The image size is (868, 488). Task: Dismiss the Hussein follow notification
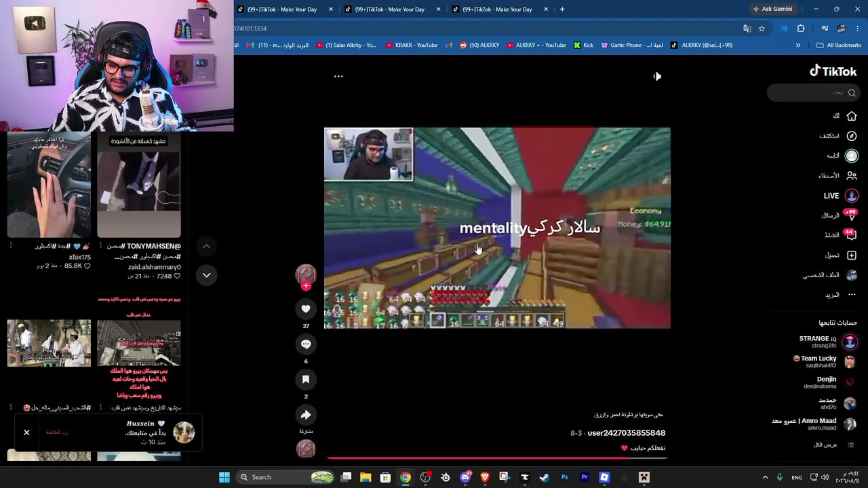click(x=26, y=432)
